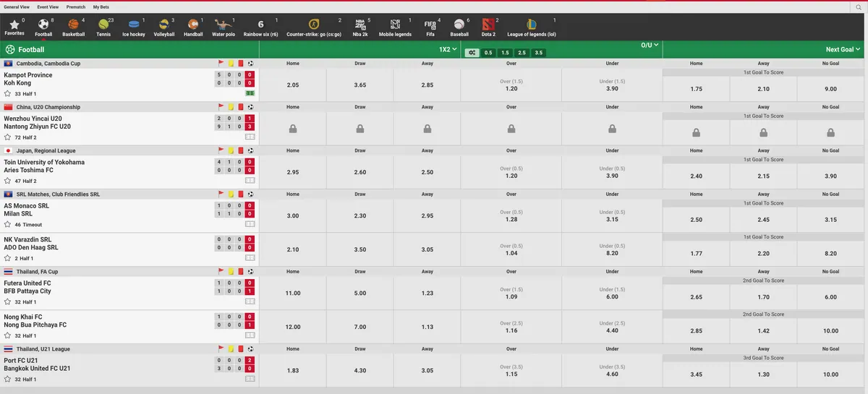Bet Under (0.5) 8.20 in the NK Varazdin SRL match
This screenshot has width=868, height=394.
pyautogui.click(x=612, y=250)
